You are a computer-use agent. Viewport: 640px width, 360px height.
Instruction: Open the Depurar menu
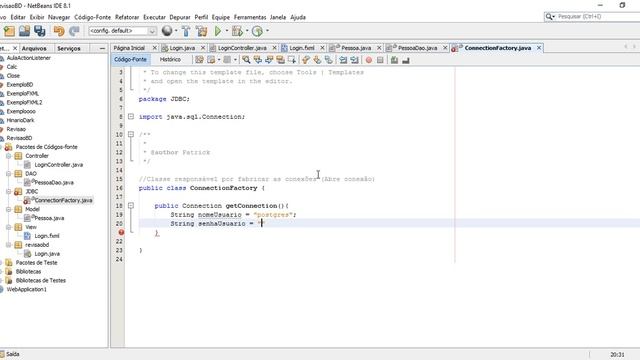tap(180, 17)
